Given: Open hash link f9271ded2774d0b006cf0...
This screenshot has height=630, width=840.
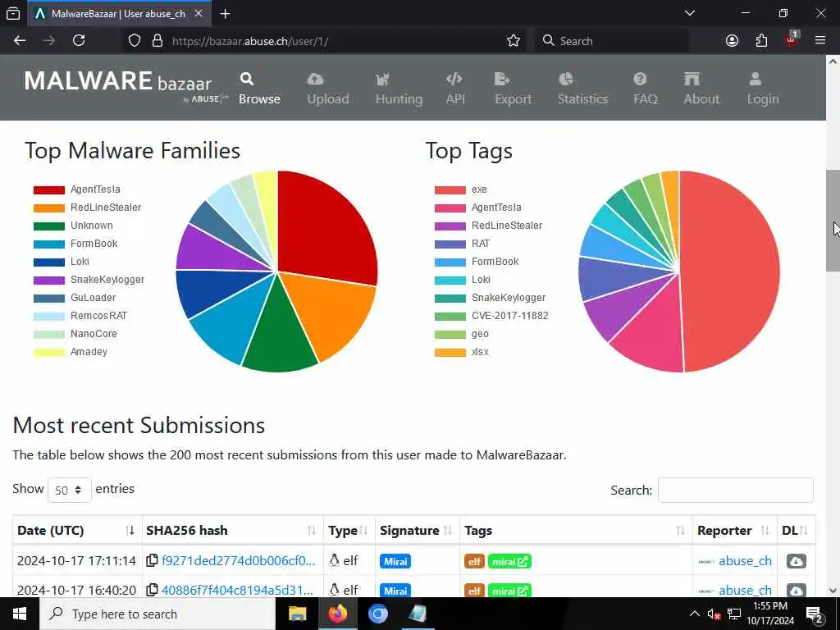Looking at the screenshot, I should coord(239,561).
